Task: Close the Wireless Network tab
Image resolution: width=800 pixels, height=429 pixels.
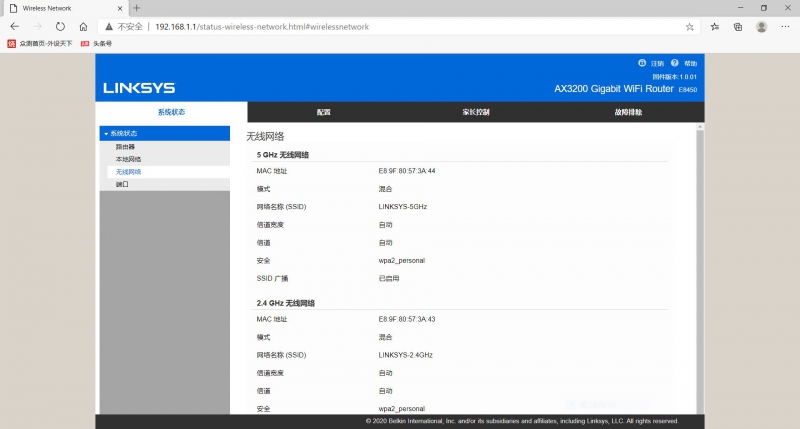Action: [120, 8]
